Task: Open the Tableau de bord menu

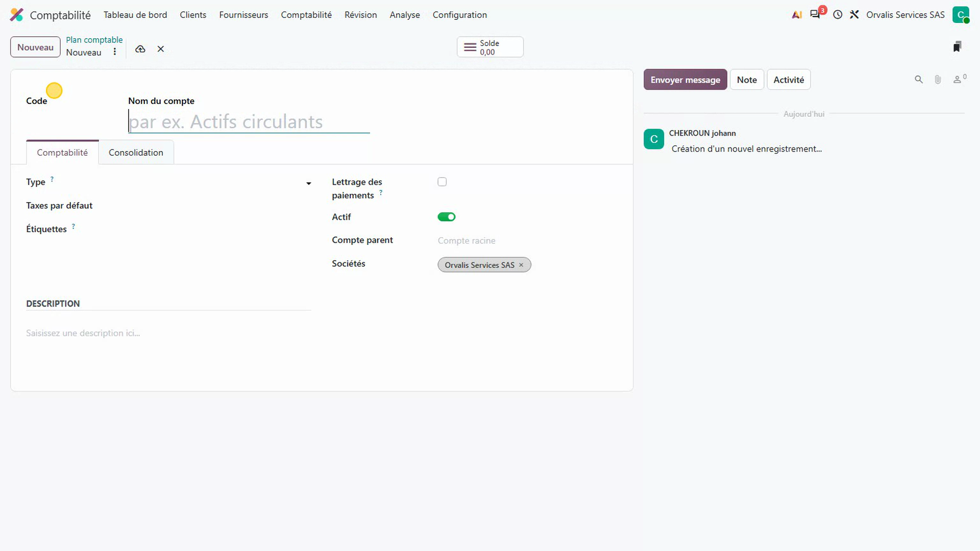Action: (x=135, y=15)
